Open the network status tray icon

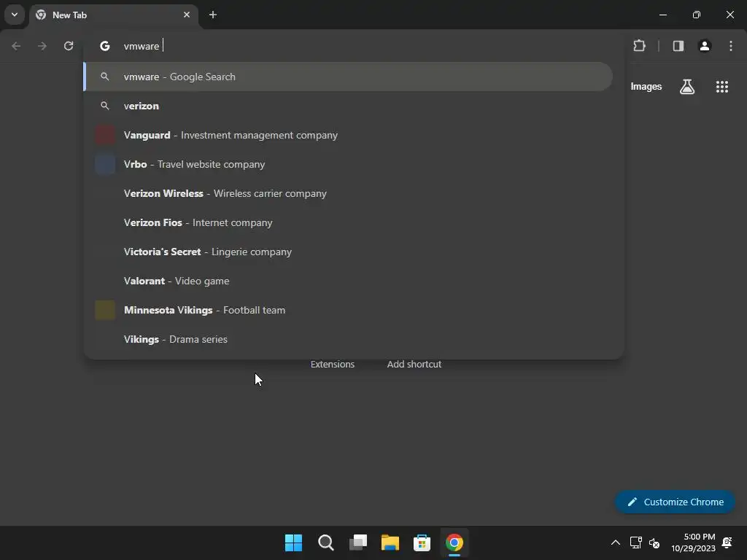click(635, 542)
